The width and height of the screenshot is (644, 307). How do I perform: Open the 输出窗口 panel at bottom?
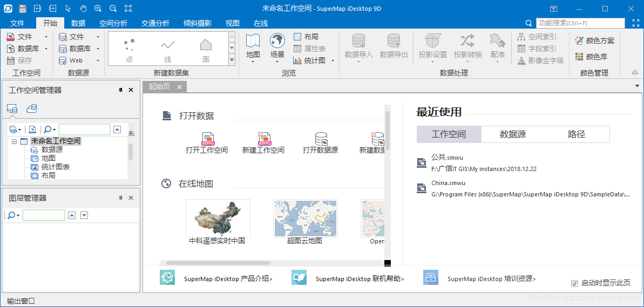click(21, 302)
